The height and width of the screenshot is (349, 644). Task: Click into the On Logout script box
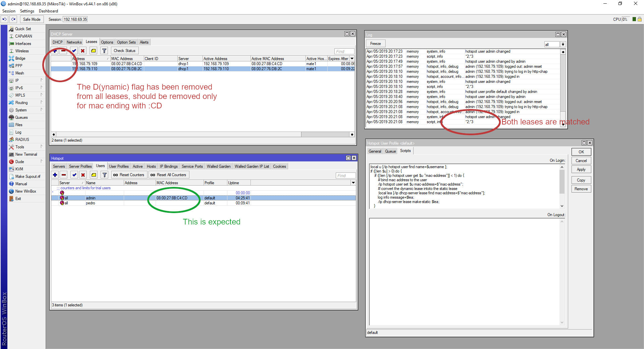[467, 272]
